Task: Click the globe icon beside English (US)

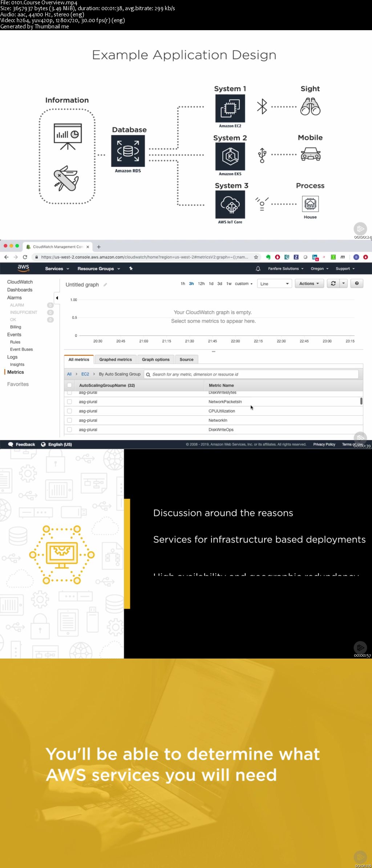Action: coord(43,444)
